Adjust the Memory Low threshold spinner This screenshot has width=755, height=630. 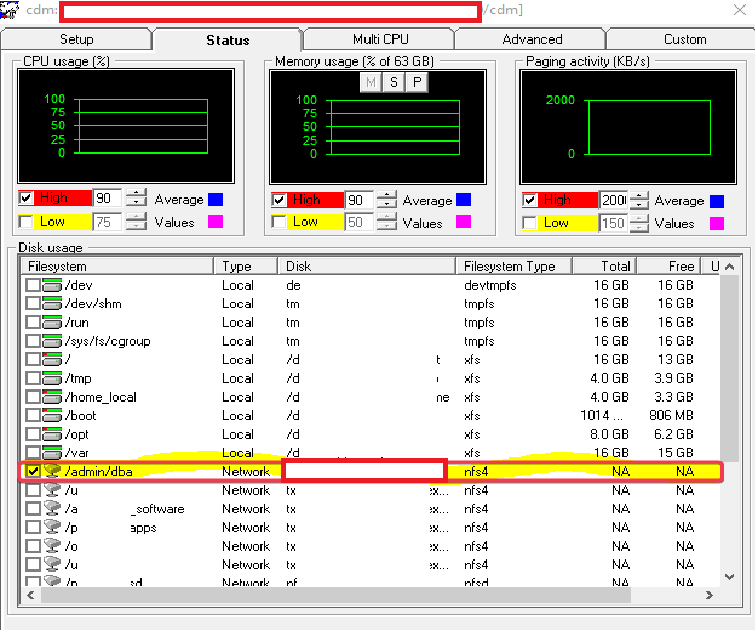point(386,222)
